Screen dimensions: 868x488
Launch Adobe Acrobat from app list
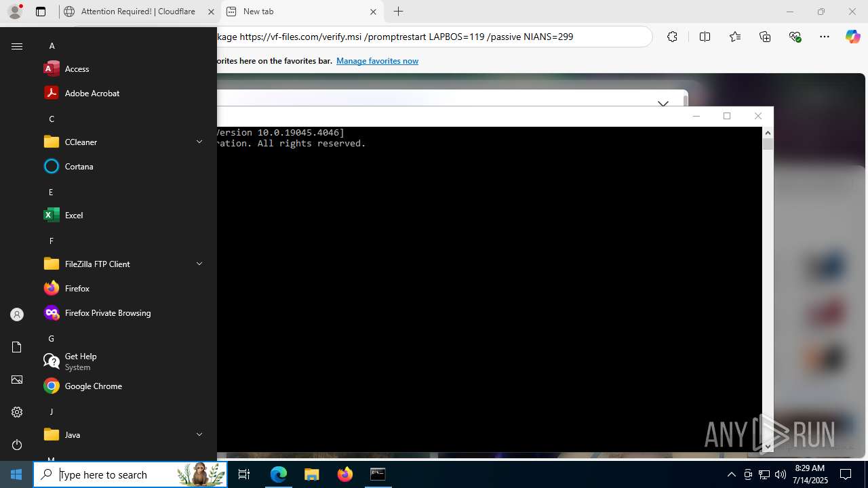[x=124, y=93]
